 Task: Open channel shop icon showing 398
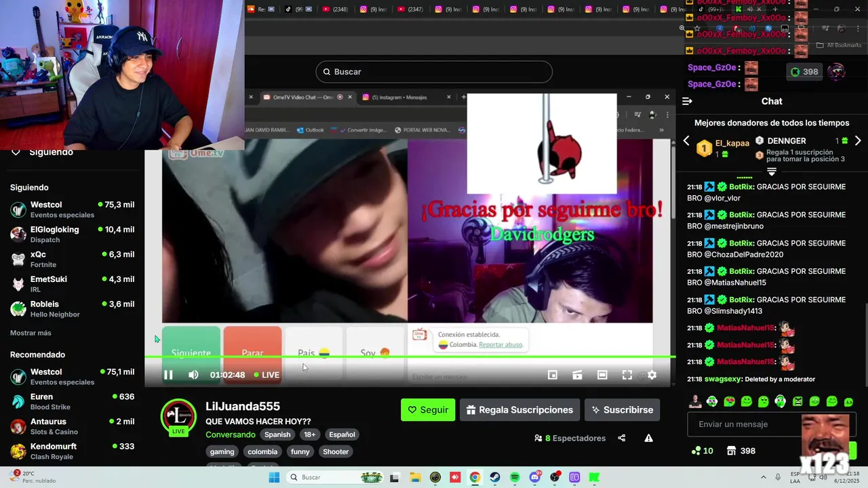pos(741,451)
